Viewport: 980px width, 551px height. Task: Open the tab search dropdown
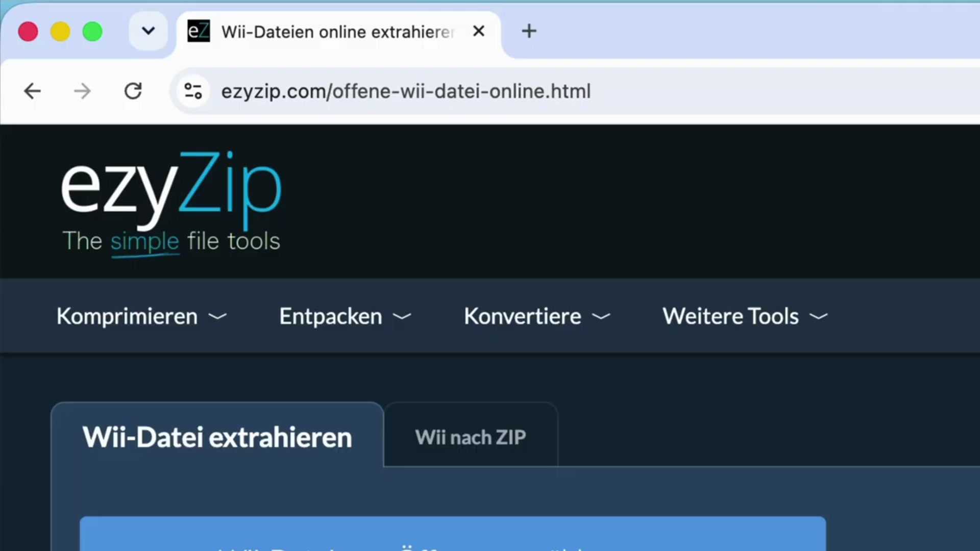[x=148, y=31]
